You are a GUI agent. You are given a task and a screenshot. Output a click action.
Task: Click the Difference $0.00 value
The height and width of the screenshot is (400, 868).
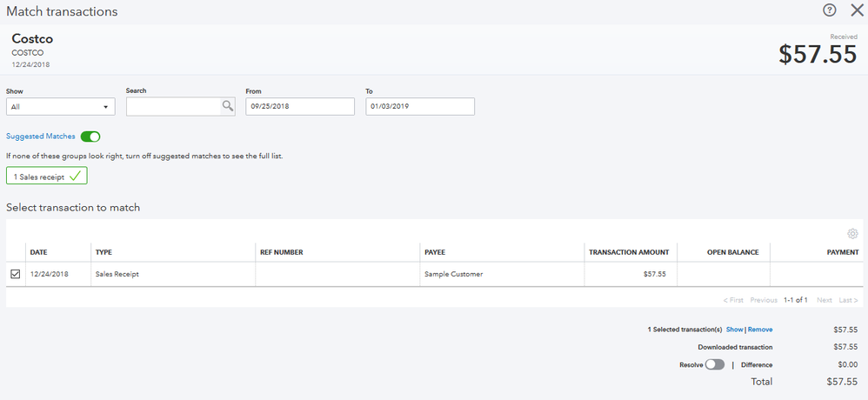(x=847, y=364)
